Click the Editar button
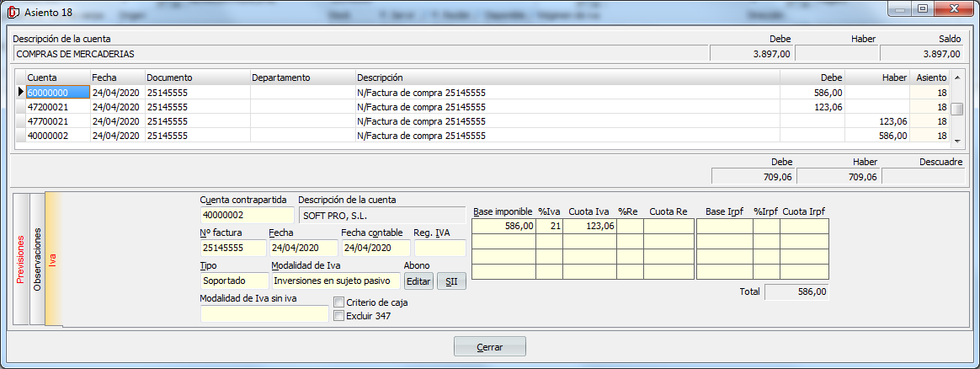Viewport: 980px width, 369px height. [418, 281]
